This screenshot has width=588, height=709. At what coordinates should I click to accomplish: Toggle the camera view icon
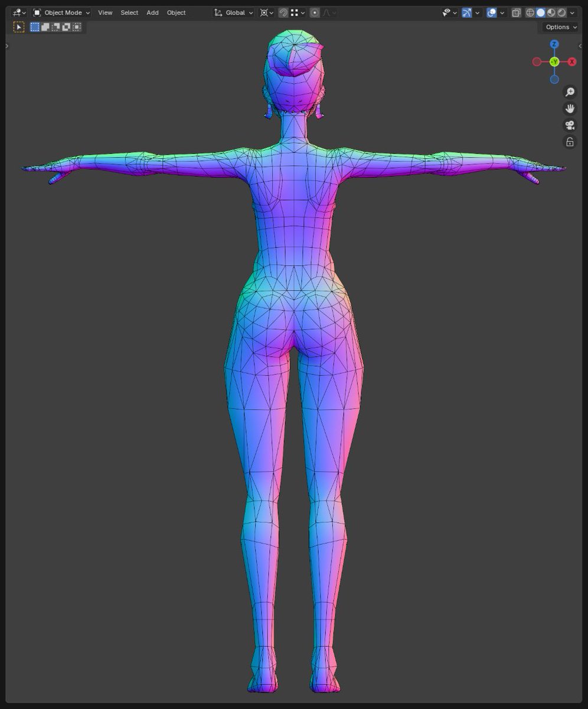[570, 125]
